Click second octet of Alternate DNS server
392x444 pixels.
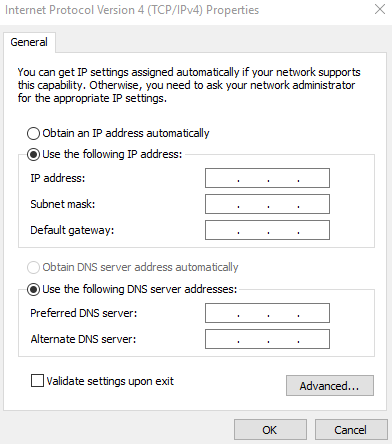click(253, 339)
